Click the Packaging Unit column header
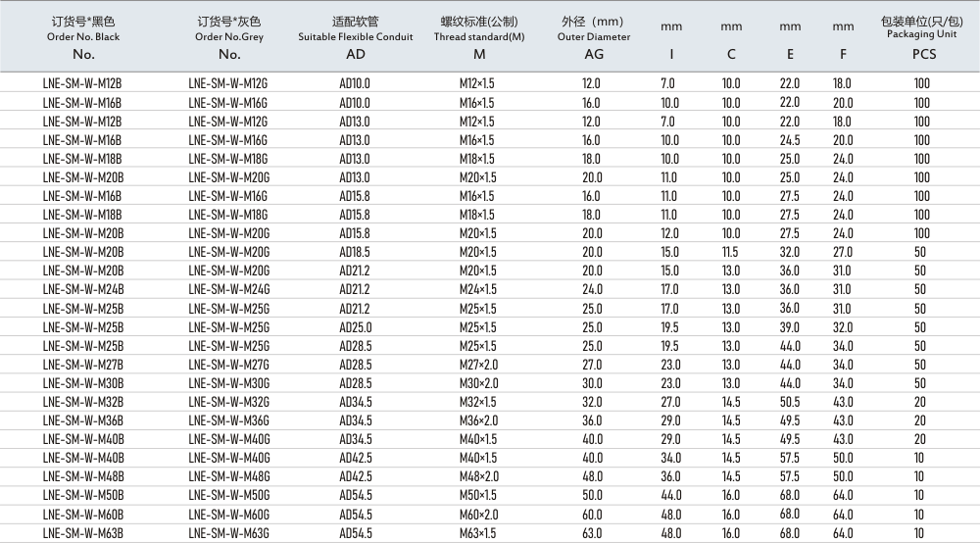980x543 pixels. pos(922,36)
